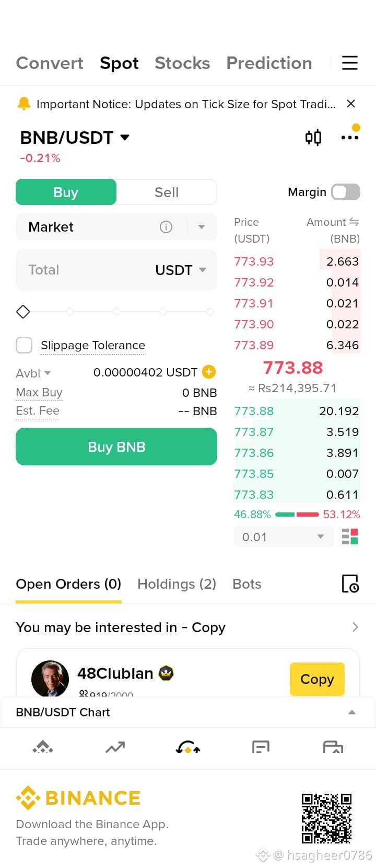The width and height of the screenshot is (376, 868).
Task: Toggle the Margin switch
Action: (x=346, y=192)
